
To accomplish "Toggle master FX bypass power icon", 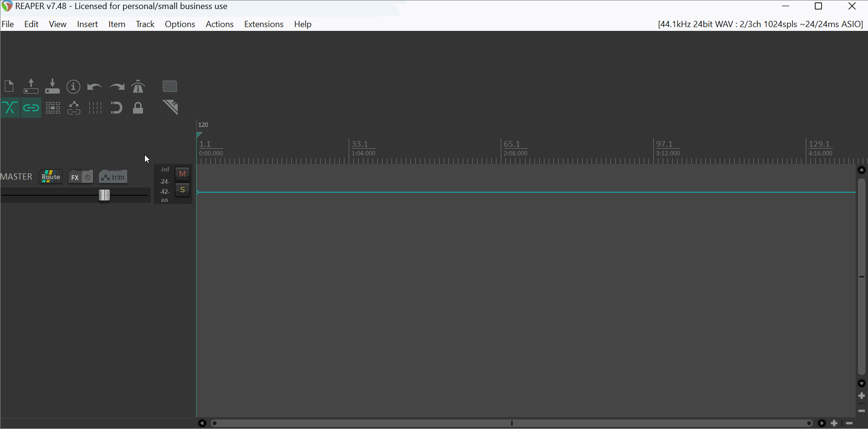I will click(88, 177).
